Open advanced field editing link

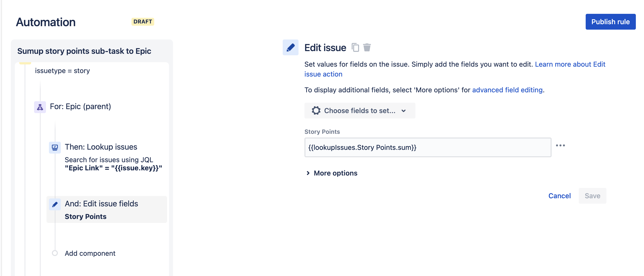(x=507, y=90)
